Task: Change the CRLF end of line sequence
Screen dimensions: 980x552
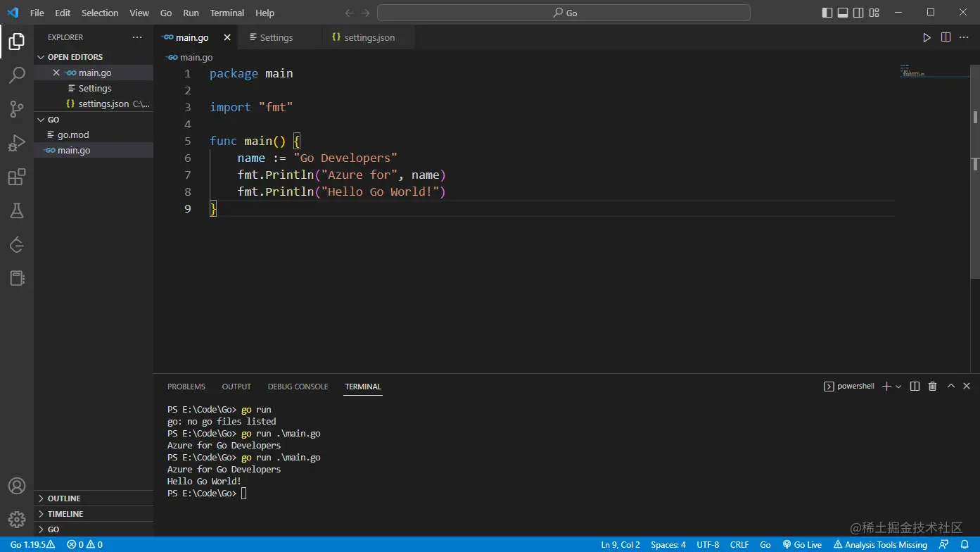Action: (x=739, y=544)
